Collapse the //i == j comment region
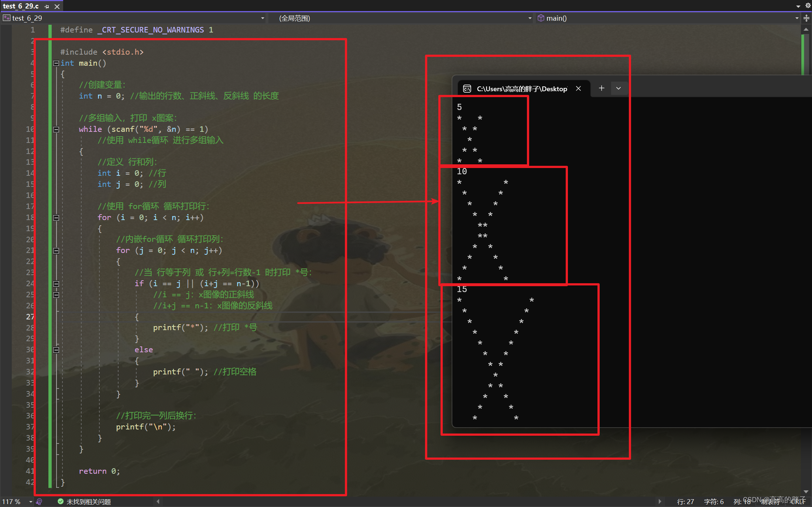 coord(56,295)
